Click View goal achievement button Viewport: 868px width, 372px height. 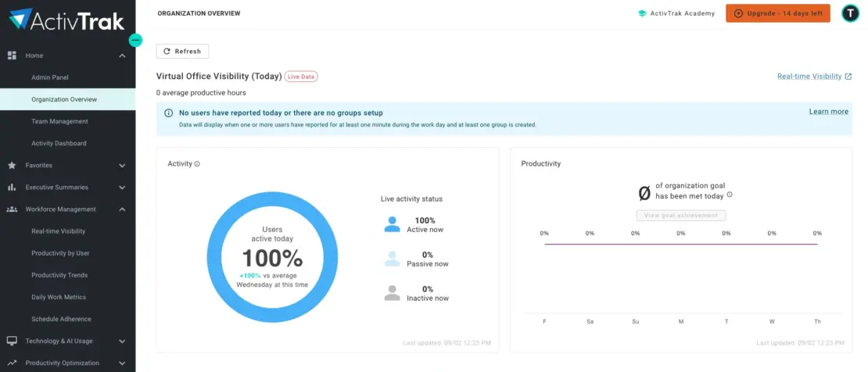pyautogui.click(x=681, y=216)
